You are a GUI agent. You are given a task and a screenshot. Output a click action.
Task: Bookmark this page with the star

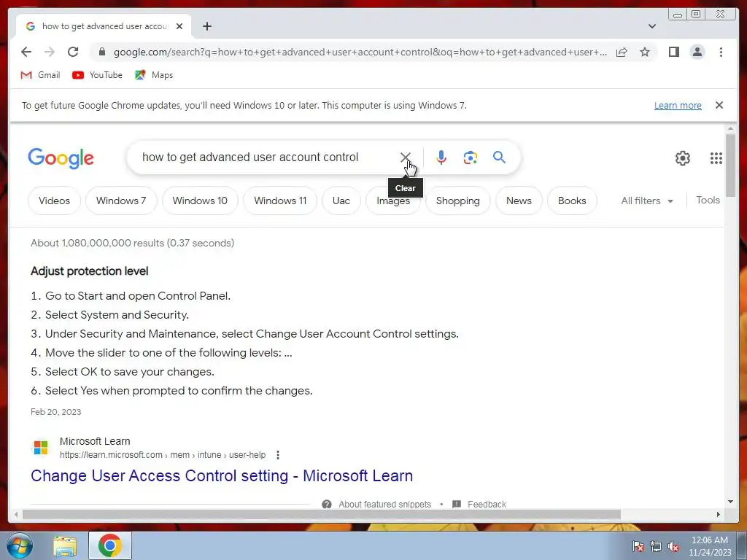tap(645, 52)
